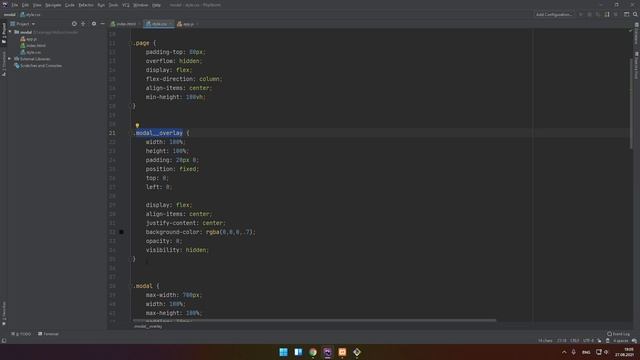
Task: Click the locate opened file target icon
Action: [74, 24]
